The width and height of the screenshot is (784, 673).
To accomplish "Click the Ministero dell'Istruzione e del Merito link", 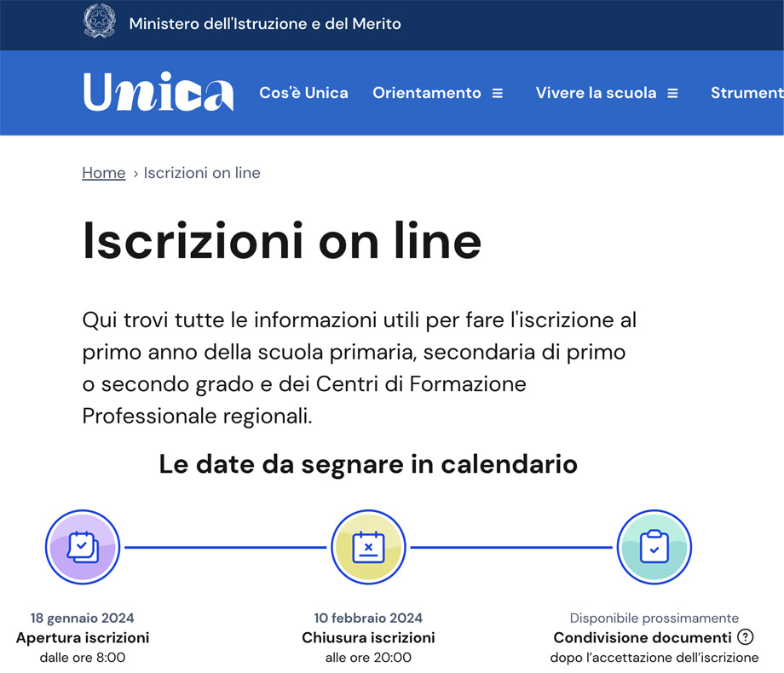I will coord(264,24).
